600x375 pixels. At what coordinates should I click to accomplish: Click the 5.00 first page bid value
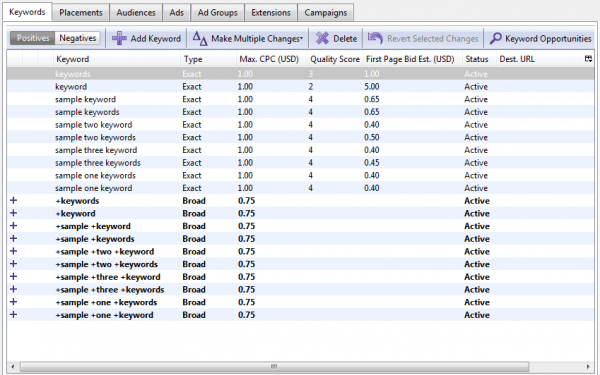(372, 86)
